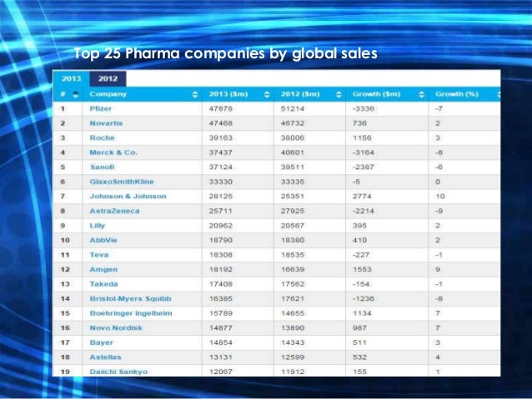
Task: Open the Bristol-Myers Squibb link
Action: (131, 299)
